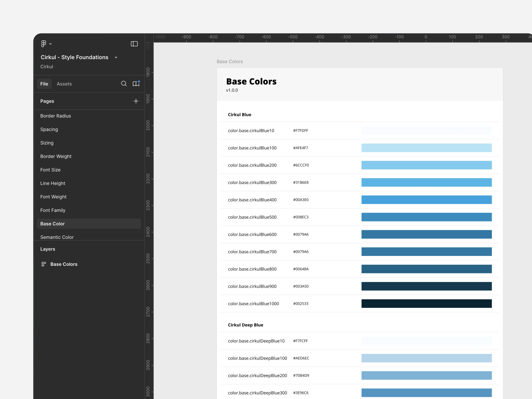The image size is (532, 399).
Task: Open the Border Weight page
Action: click(x=56, y=156)
